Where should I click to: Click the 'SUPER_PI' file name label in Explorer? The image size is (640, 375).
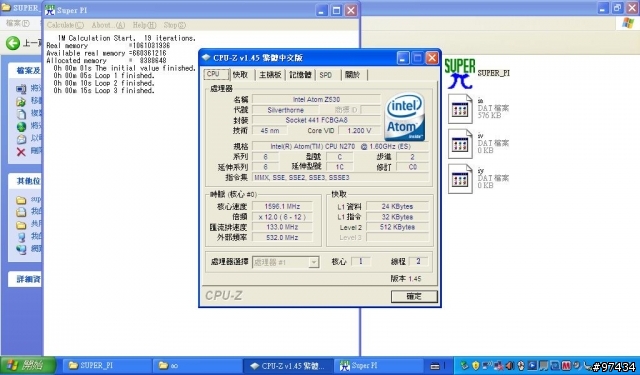coord(493,73)
